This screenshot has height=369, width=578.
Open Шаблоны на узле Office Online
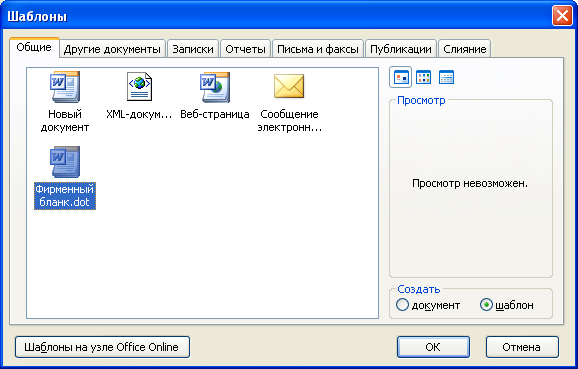pyautogui.click(x=102, y=347)
